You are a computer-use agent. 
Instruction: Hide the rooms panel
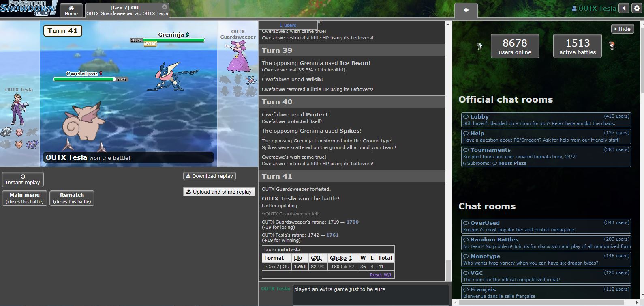(x=623, y=29)
